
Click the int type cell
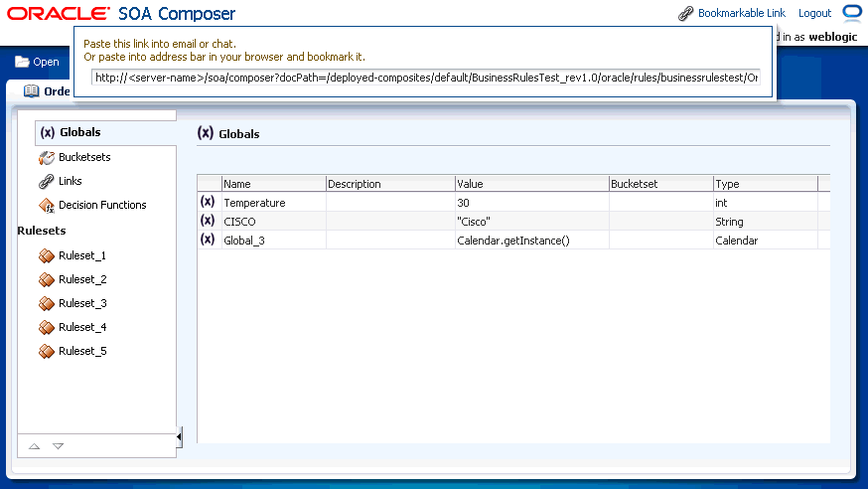pyautogui.click(x=766, y=203)
